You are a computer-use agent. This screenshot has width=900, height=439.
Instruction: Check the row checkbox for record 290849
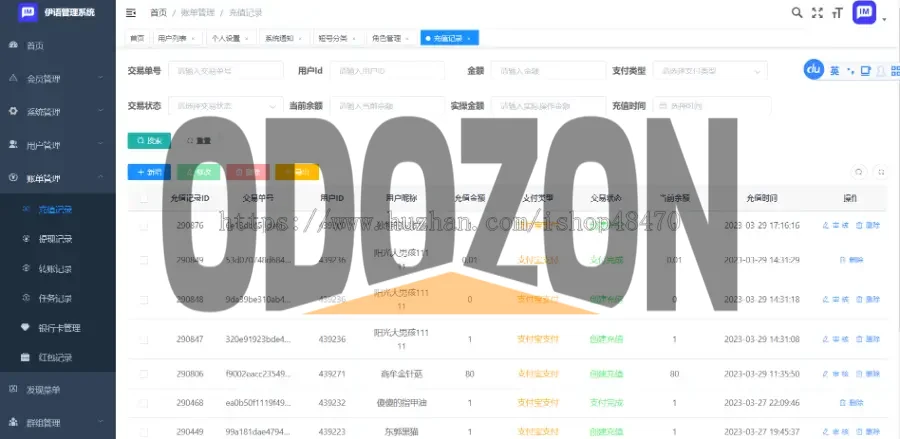pos(143,261)
